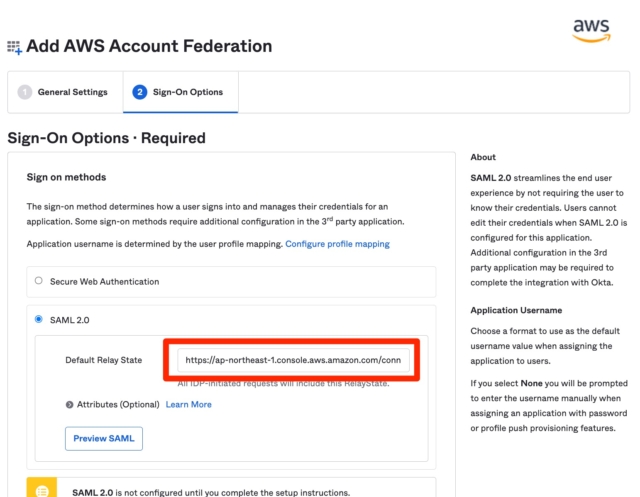Click the Add AWS Account Federation heading

pyautogui.click(x=149, y=46)
